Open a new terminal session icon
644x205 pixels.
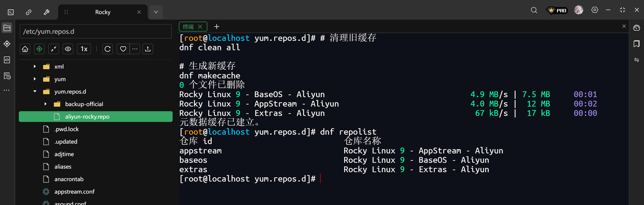[11, 12]
